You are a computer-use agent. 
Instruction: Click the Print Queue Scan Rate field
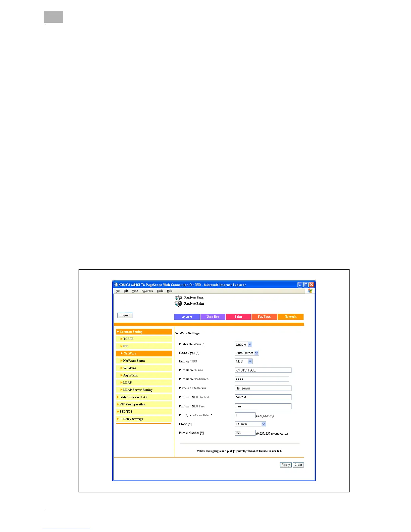point(245,415)
